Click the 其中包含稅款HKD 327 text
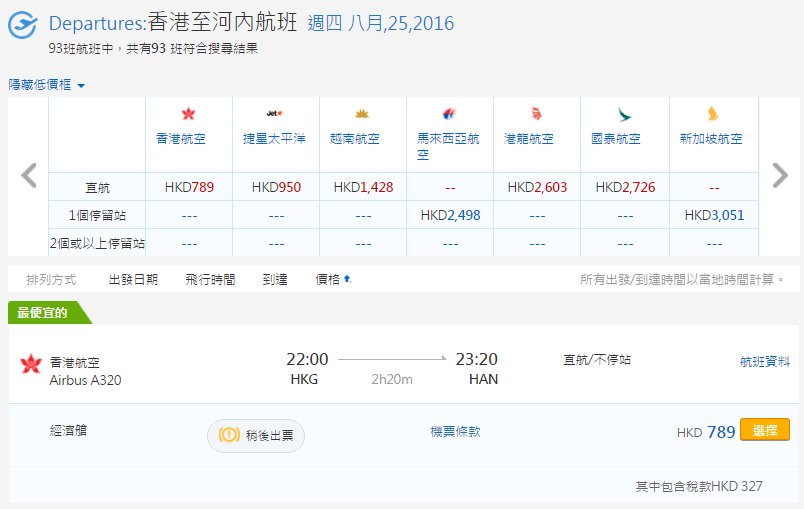 click(699, 486)
